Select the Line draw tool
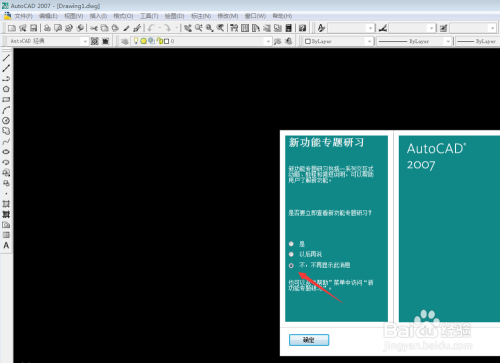The image size is (500, 363). [x=6, y=58]
